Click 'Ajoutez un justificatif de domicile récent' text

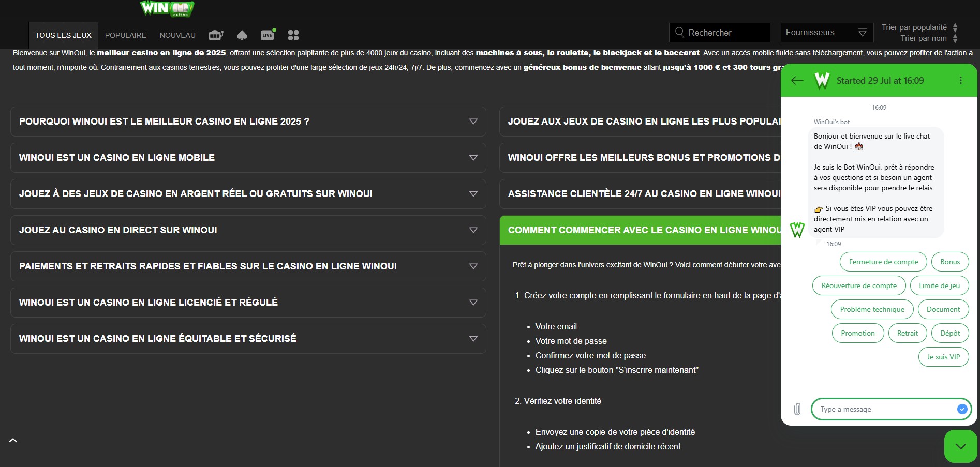(x=608, y=446)
